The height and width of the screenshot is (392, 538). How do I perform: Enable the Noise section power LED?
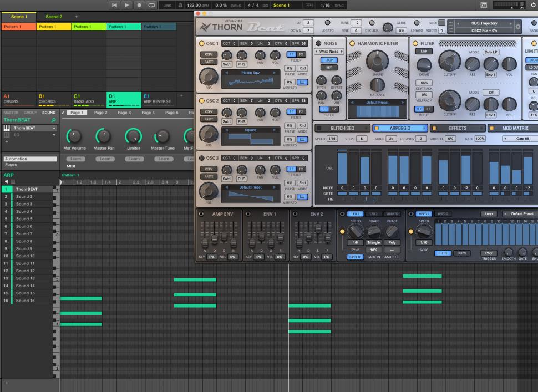coord(318,43)
